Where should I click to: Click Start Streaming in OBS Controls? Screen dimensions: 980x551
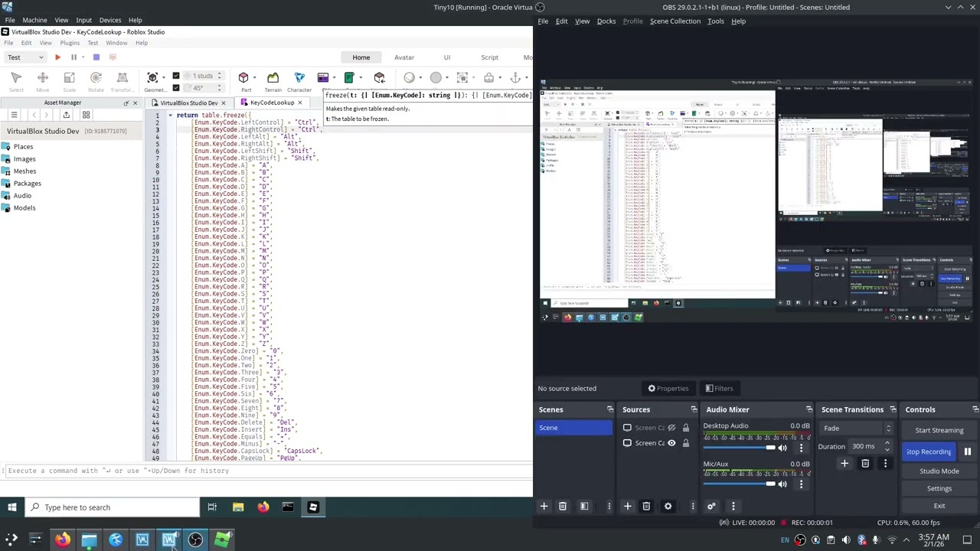pos(939,431)
